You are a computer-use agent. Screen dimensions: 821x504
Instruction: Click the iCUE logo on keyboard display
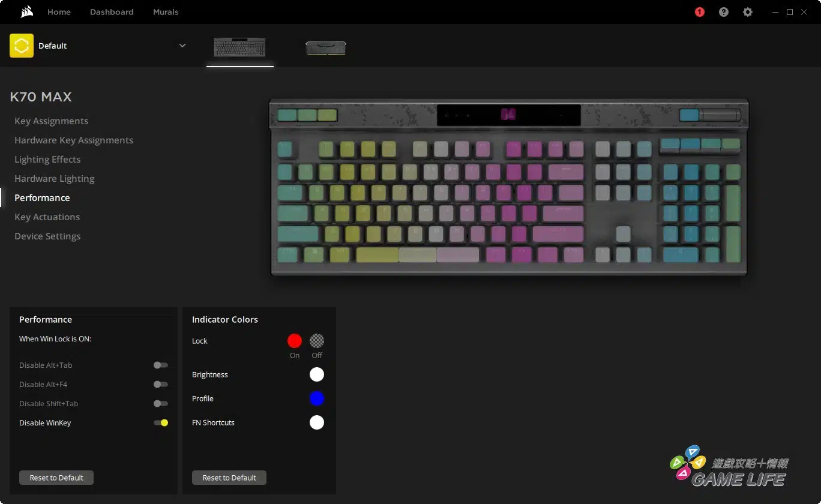pos(508,115)
